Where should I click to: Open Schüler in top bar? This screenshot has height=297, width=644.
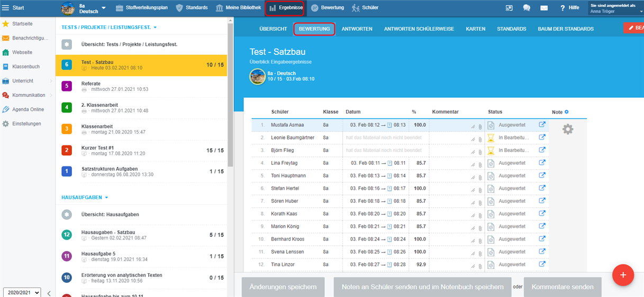click(x=365, y=7)
